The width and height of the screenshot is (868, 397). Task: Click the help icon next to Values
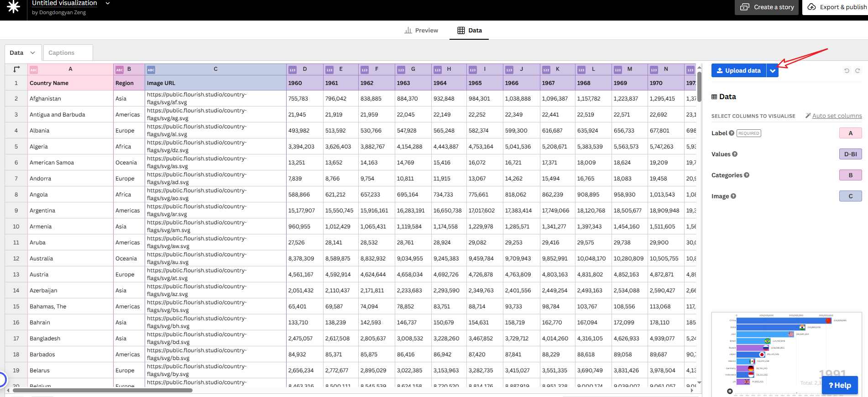click(x=735, y=154)
